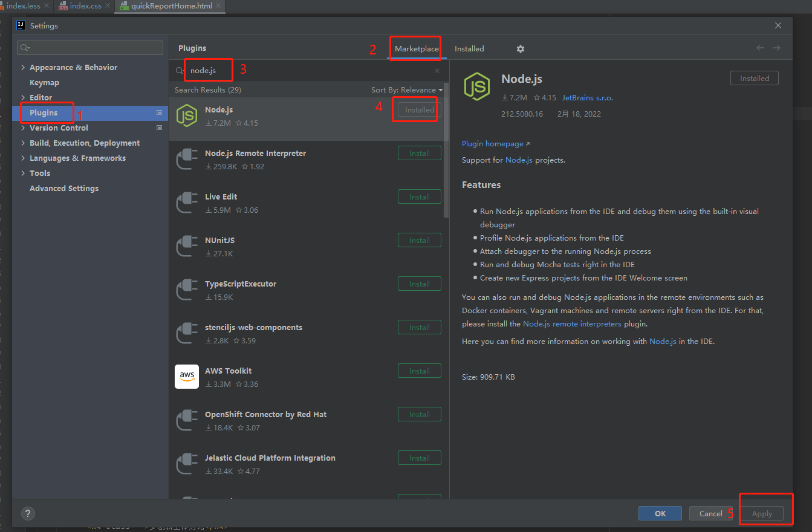This screenshot has height=532, width=812.
Task: Click the Apply button
Action: pyautogui.click(x=762, y=513)
